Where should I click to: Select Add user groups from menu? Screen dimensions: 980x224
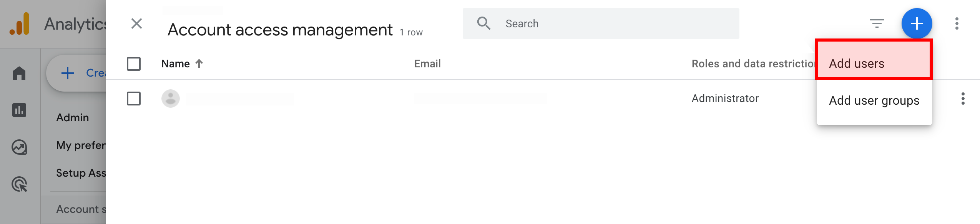874,100
